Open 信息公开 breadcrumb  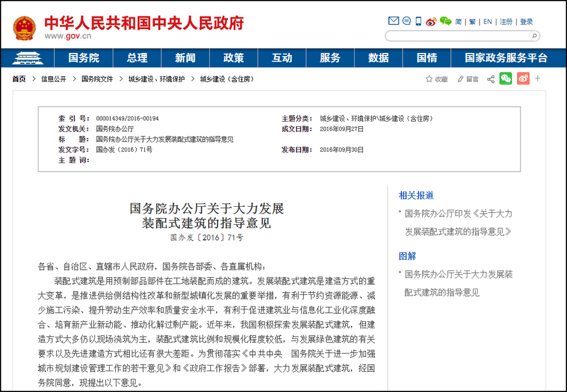pos(54,79)
